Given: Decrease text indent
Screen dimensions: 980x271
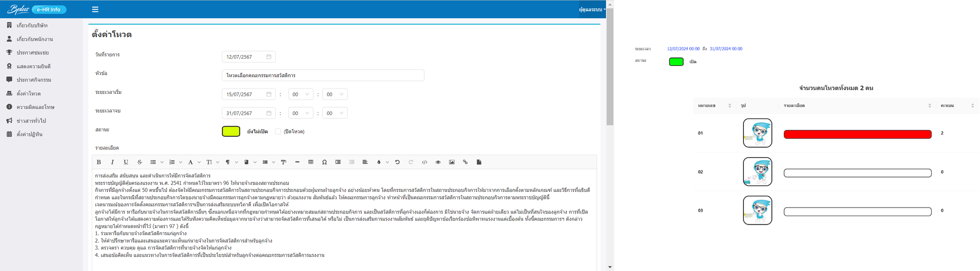Looking at the screenshot, I should tap(352, 162).
